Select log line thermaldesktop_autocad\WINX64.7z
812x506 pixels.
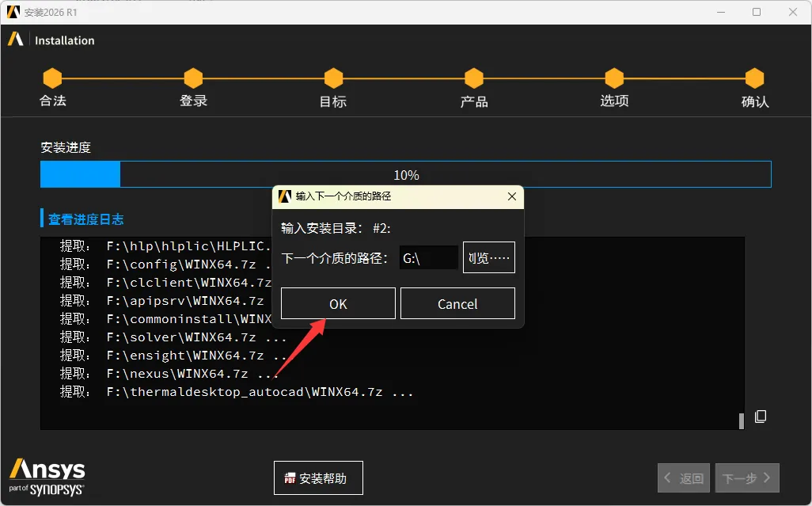tap(237, 391)
